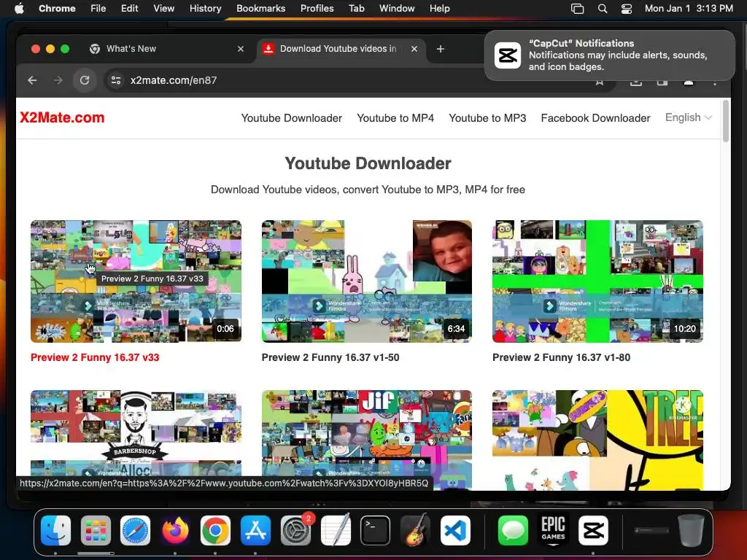The width and height of the screenshot is (747, 560).
Task: Open the Trash in the dock
Action: tap(692, 530)
